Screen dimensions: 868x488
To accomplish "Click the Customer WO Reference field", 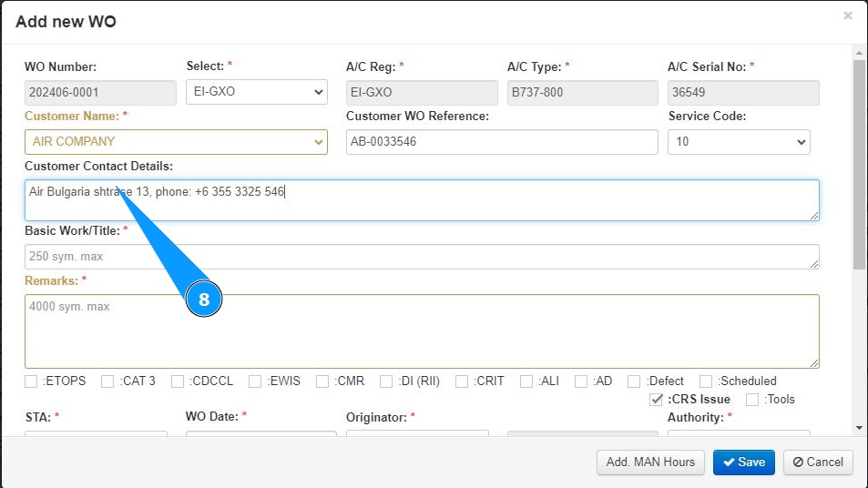I will click(x=502, y=142).
